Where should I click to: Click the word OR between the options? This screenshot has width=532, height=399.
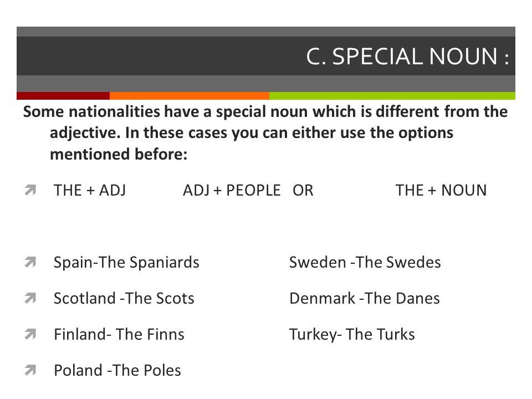303,190
